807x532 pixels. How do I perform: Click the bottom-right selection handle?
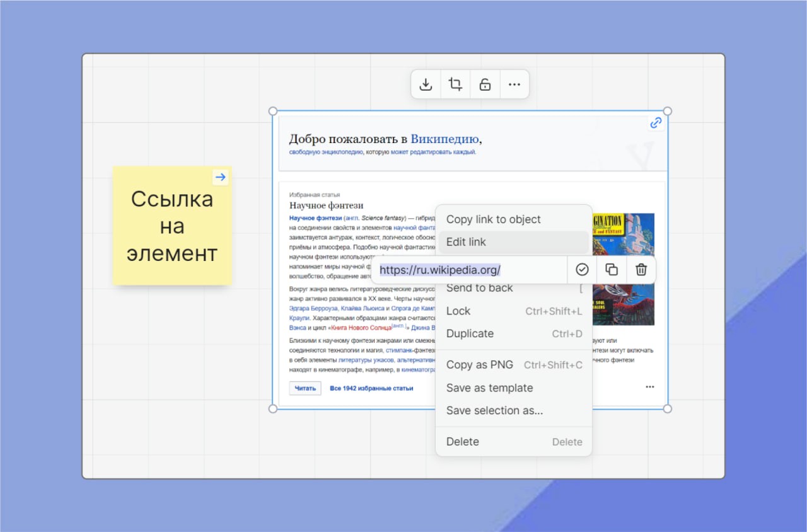(x=668, y=408)
